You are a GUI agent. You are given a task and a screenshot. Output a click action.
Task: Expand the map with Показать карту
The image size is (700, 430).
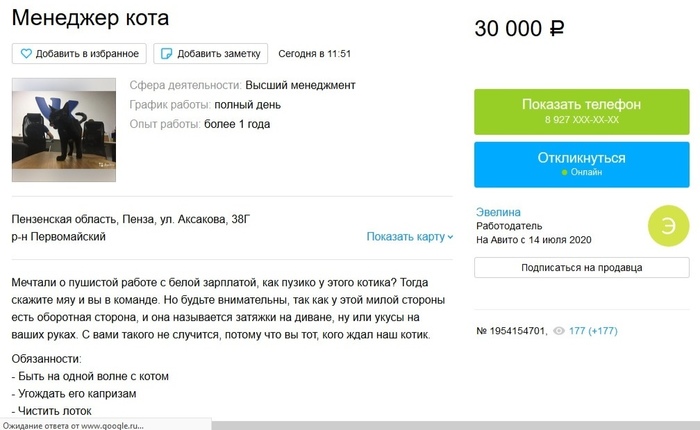pyautogui.click(x=410, y=237)
